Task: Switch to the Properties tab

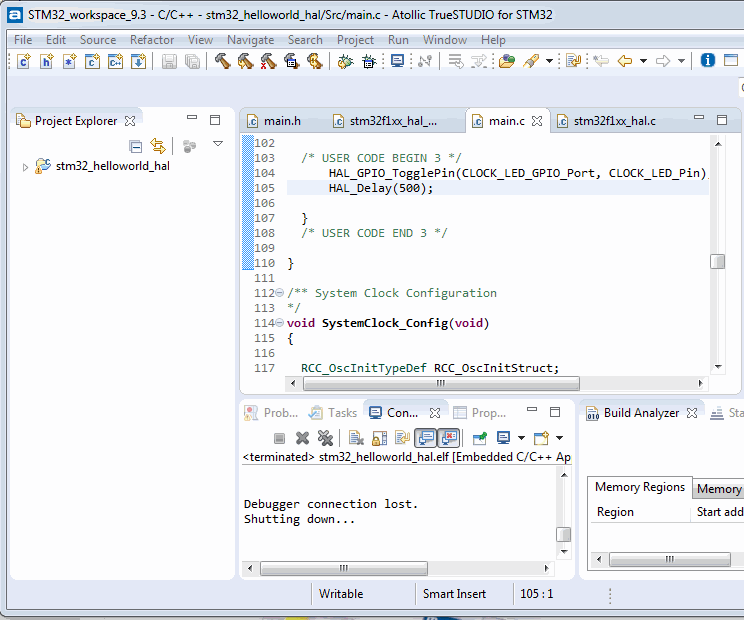Action: coord(480,413)
